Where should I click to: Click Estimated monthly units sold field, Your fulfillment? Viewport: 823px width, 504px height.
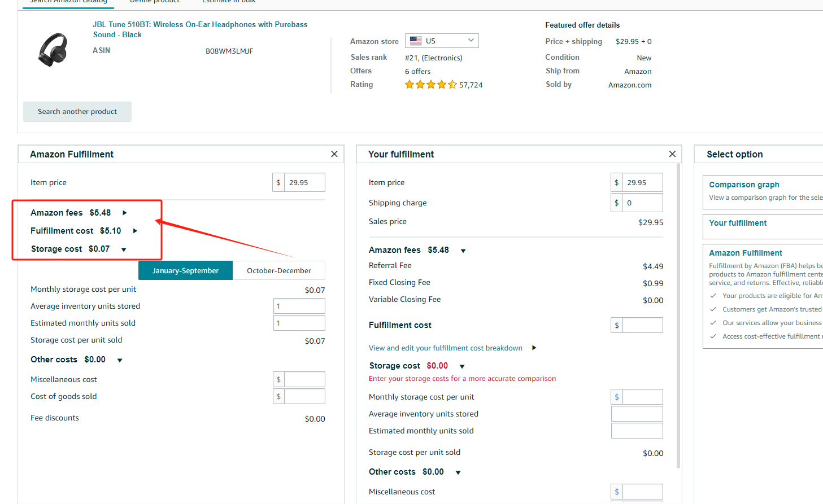(x=637, y=431)
